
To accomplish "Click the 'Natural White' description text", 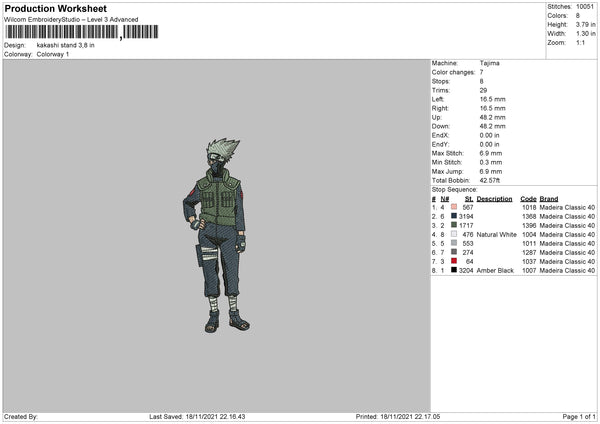I will pyautogui.click(x=497, y=235).
